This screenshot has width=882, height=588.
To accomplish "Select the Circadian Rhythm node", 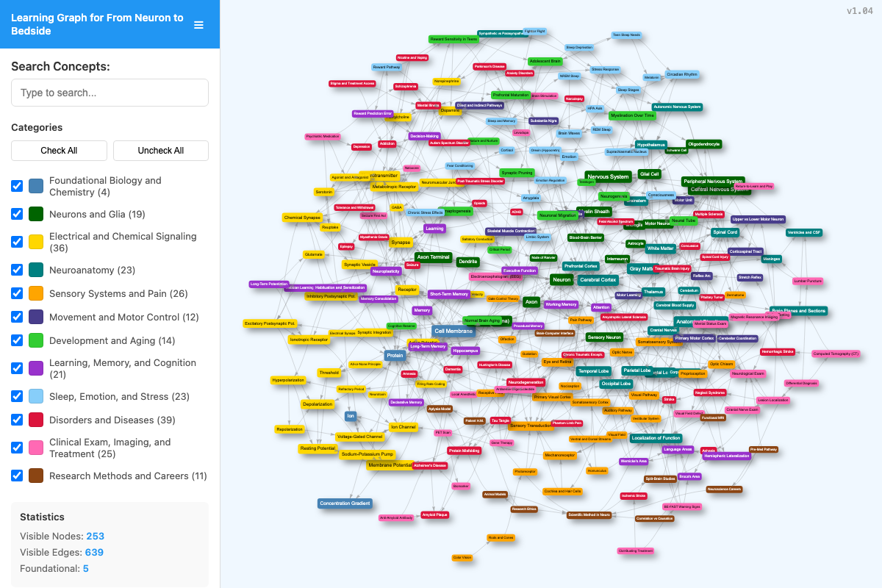I will [682, 74].
